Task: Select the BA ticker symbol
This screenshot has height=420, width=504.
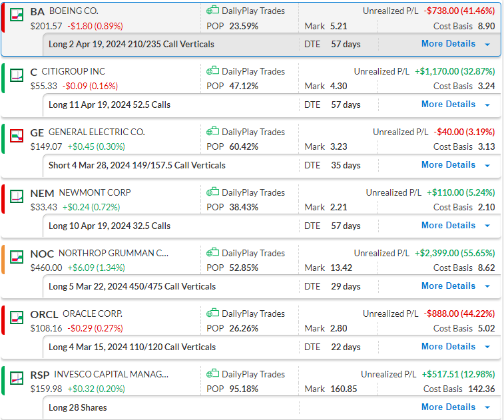Action: 37,11
